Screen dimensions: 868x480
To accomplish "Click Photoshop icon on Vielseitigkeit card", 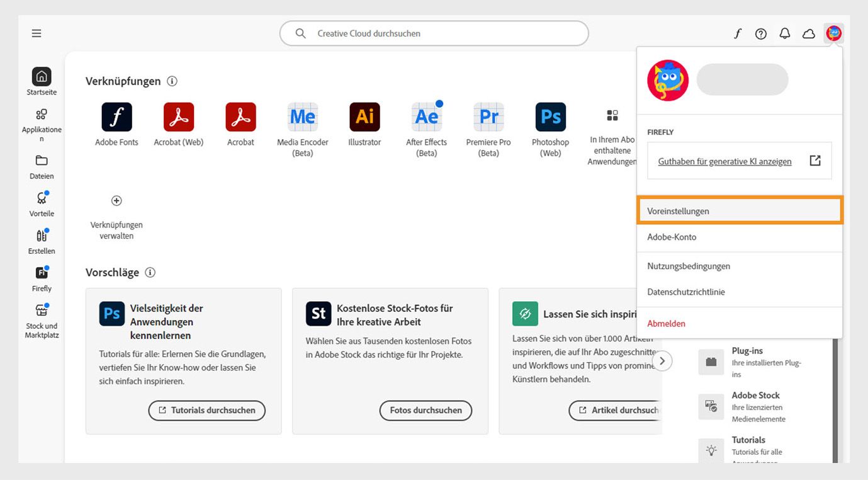I will [111, 314].
